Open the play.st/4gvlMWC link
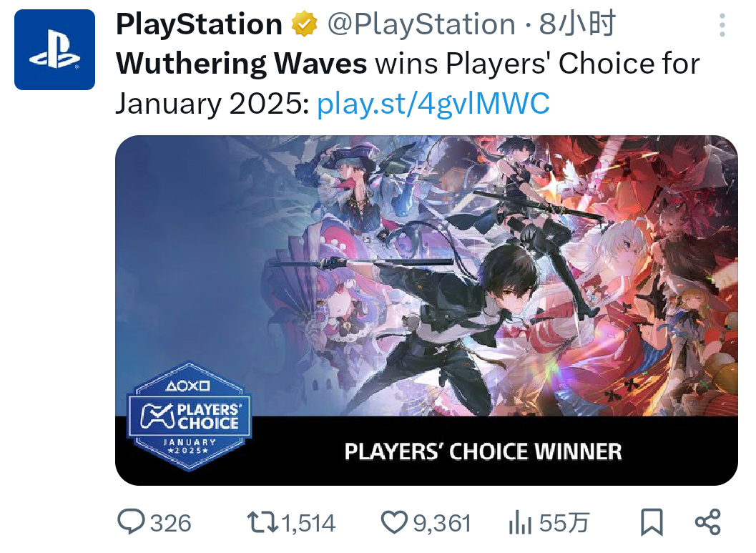 tap(433, 104)
